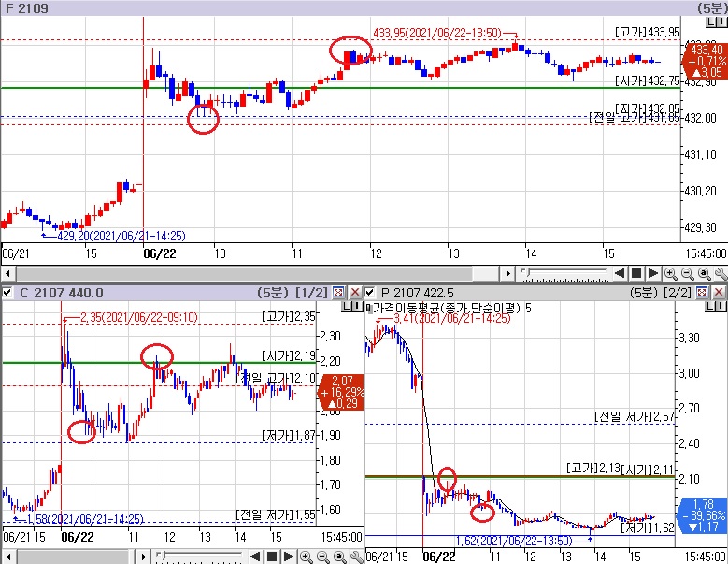Click the 1.62(2021/06/22-13:50) low annotation
This screenshot has width=728, height=564.
tap(513, 542)
